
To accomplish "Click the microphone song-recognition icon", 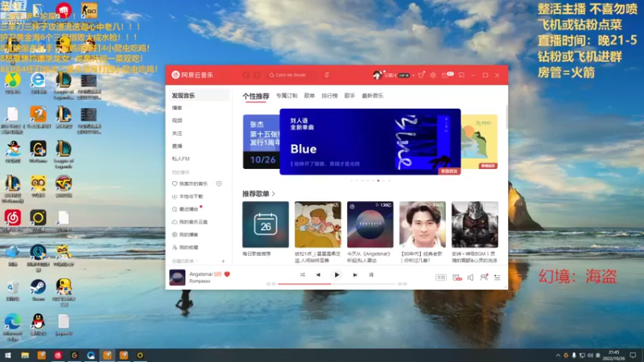I will (x=327, y=75).
